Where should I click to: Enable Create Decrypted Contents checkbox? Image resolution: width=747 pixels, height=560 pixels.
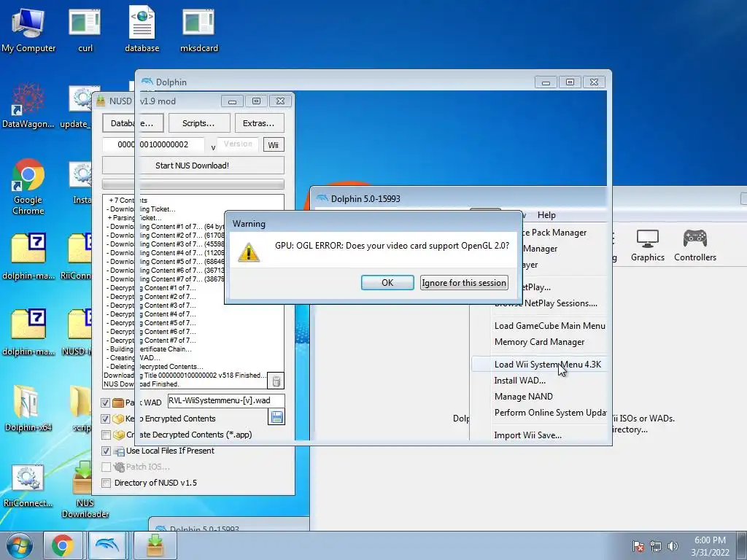106,435
